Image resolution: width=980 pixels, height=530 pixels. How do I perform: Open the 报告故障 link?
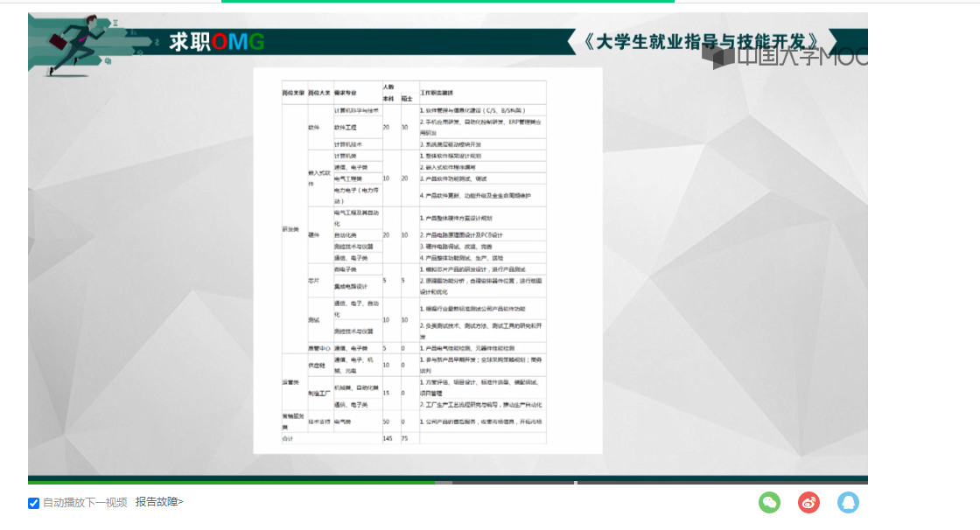(159, 502)
